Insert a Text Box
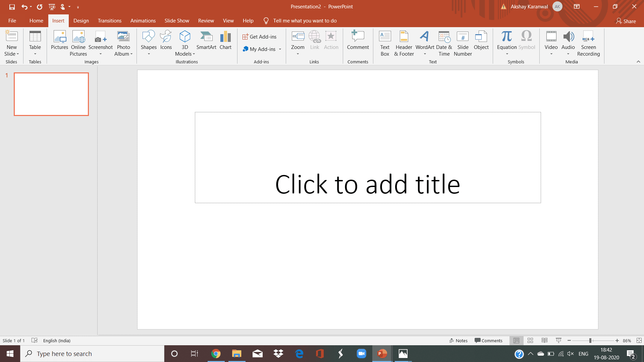Viewport: 644px width, 362px height. [384, 43]
